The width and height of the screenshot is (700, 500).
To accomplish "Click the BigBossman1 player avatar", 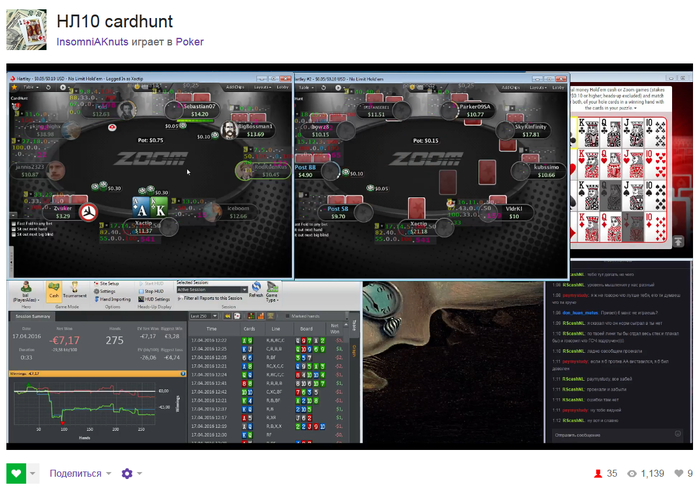I will tap(229, 130).
